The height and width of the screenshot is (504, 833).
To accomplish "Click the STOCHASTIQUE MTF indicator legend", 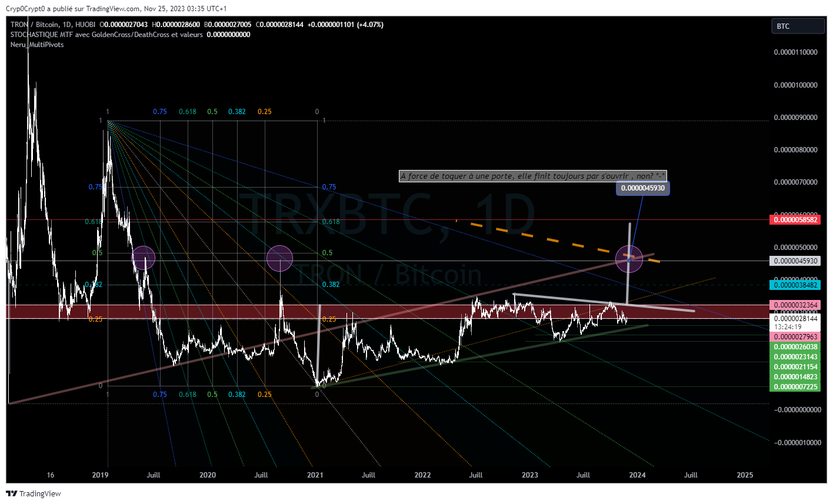I will click(x=106, y=35).
